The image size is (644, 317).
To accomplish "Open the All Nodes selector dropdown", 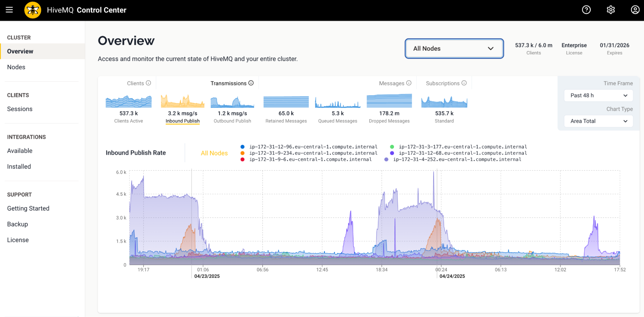I will [454, 48].
